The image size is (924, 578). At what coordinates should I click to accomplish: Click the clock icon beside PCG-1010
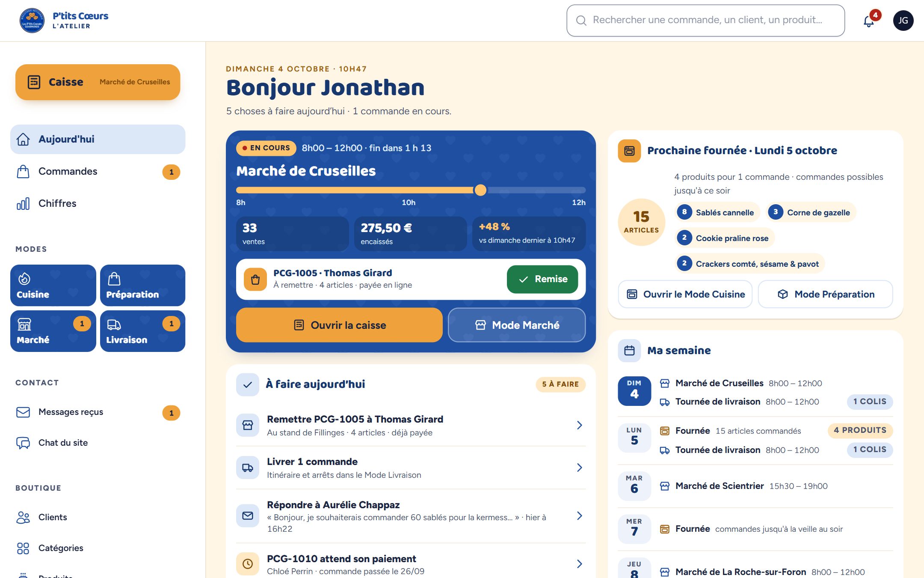tap(247, 564)
